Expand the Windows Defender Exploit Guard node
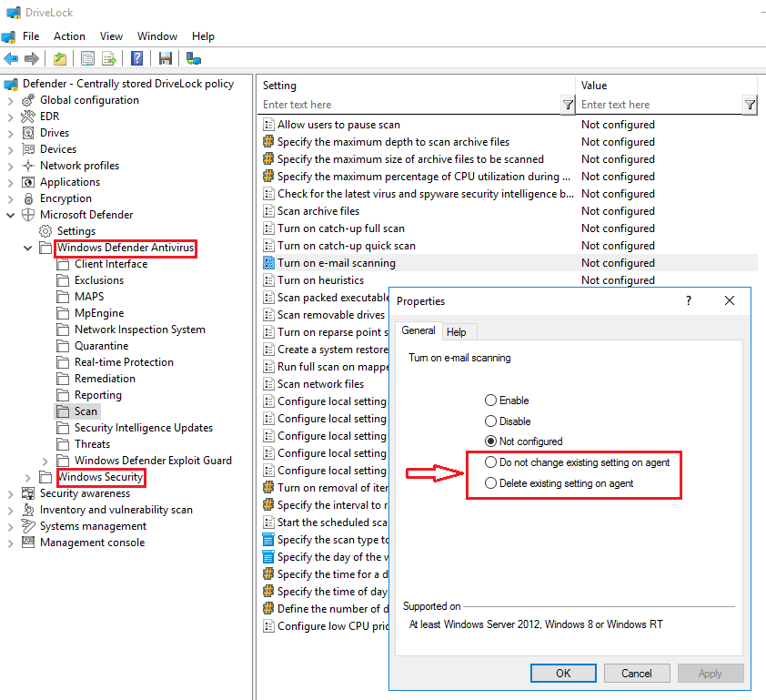Screen dimensions: 766x700 (45, 461)
